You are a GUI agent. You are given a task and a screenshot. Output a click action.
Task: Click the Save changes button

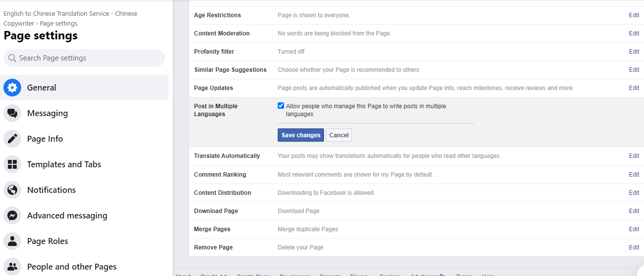pos(301,135)
